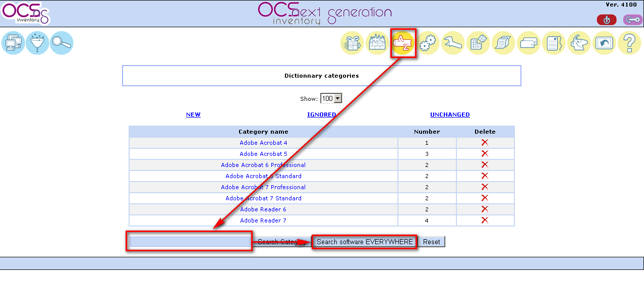Screen dimensions: 644x281
Task: Open the gift box deployment icon
Action: pos(353,43)
